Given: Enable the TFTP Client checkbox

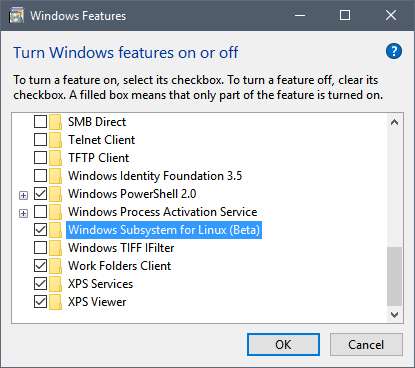Looking at the screenshot, I should (x=40, y=158).
